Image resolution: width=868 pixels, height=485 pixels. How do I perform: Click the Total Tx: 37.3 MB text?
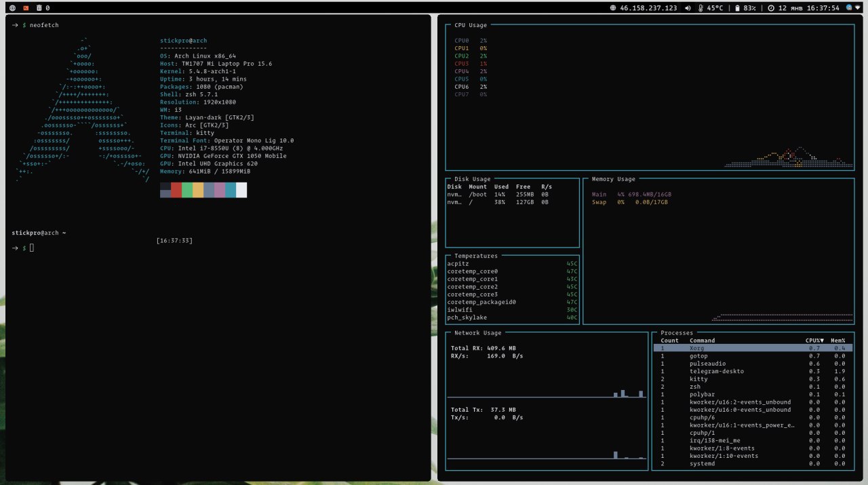(x=483, y=410)
